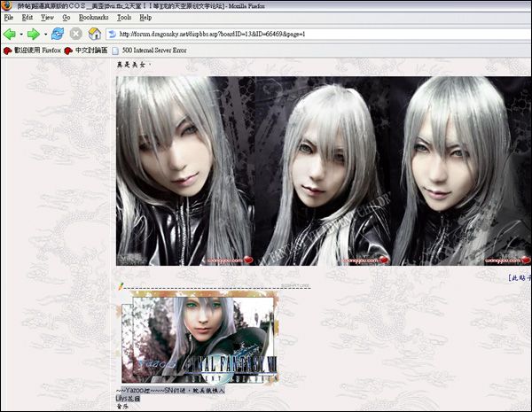Reload the page with the Refresh icon
The width and height of the screenshot is (532, 412).
pos(58,34)
